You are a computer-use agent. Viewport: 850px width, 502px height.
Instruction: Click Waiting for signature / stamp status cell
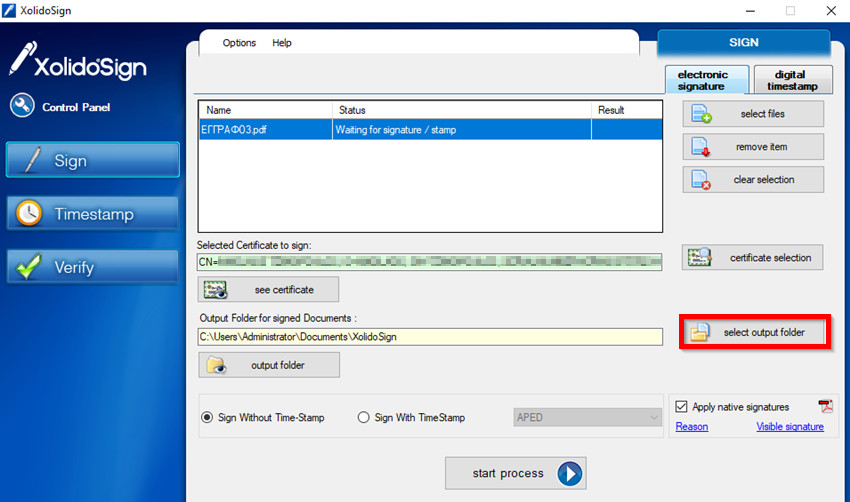pyautogui.click(x=462, y=130)
